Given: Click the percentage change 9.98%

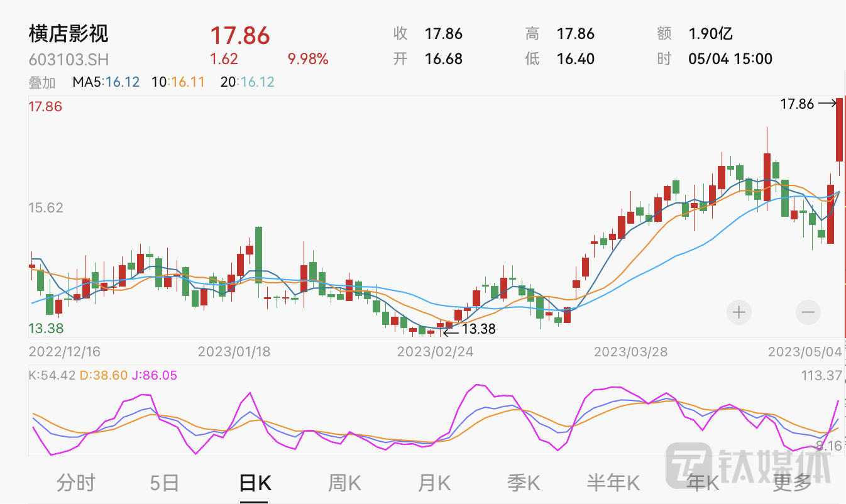Looking at the screenshot, I should [308, 59].
